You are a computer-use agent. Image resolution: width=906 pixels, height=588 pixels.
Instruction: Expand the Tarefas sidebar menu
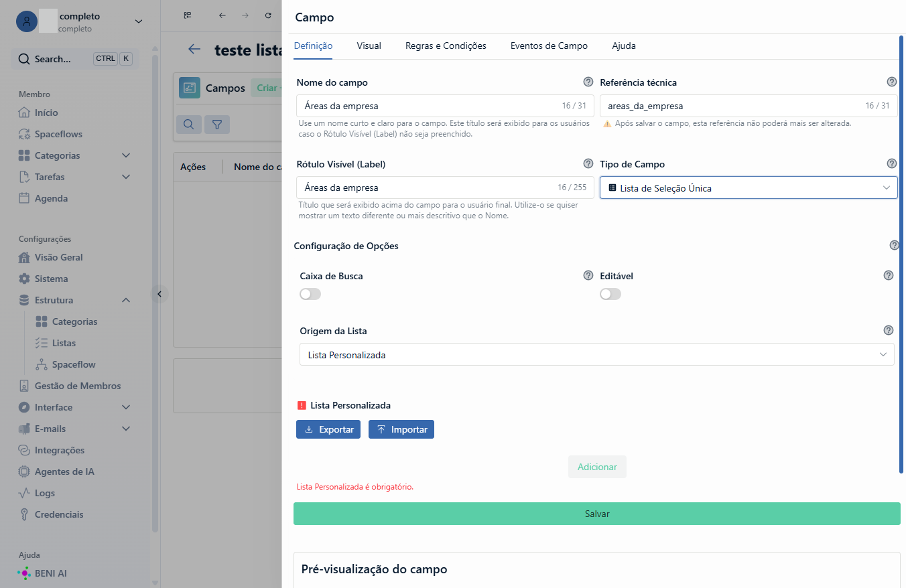[126, 177]
